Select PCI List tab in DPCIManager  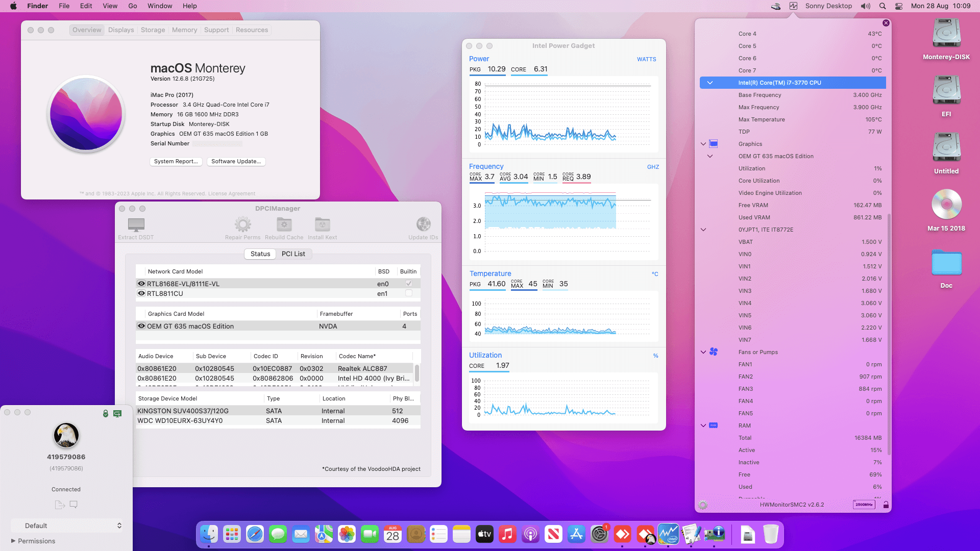(293, 254)
